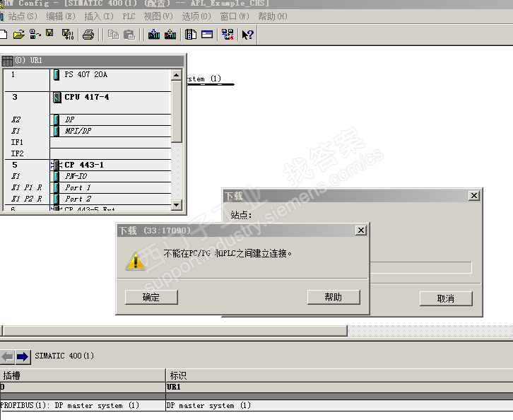
Task: Click 取消 in the 下载 dialog
Action: [x=446, y=298]
